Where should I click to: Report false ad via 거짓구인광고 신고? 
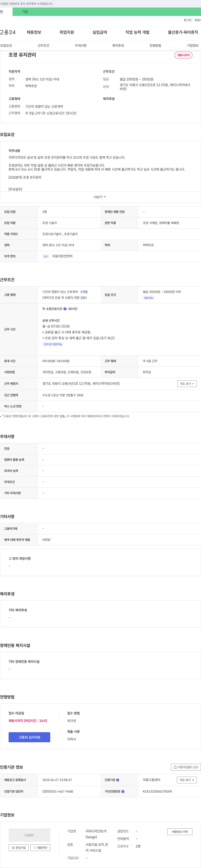pyautogui.click(x=186, y=767)
